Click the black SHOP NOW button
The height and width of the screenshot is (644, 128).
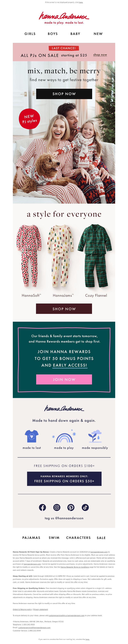[64, 94]
